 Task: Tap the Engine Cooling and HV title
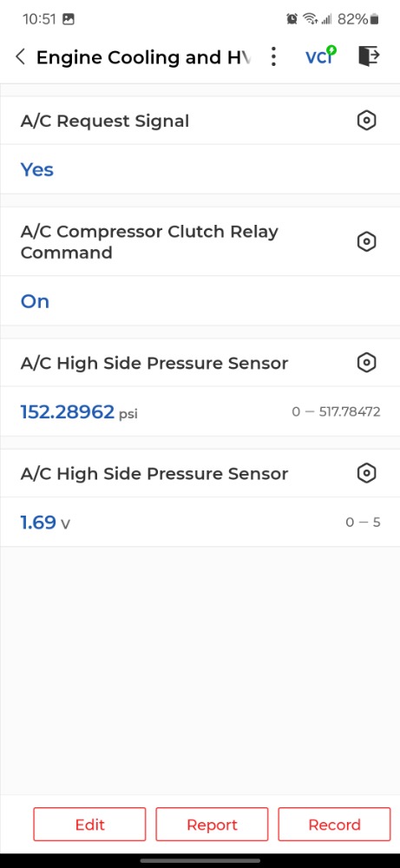tap(143, 57)
